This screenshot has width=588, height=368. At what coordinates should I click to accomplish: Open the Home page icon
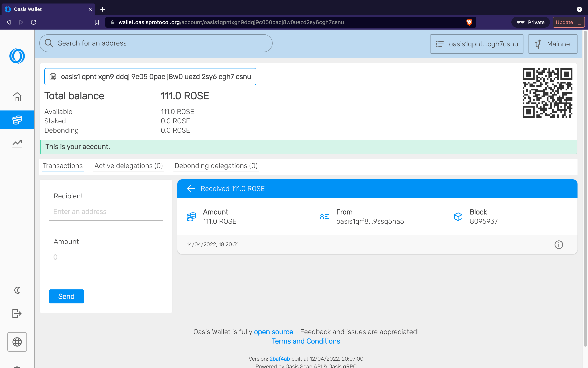(x=17, y=97)
